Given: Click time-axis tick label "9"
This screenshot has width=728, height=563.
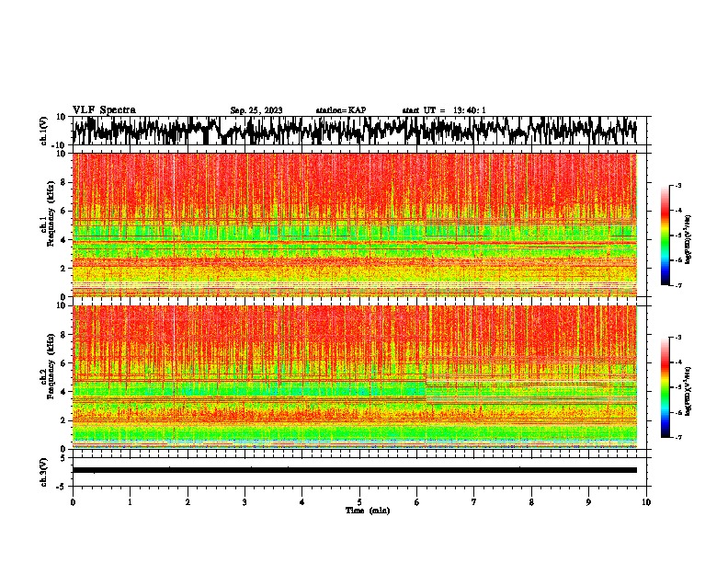Looking at the screenshot, I should click(x=588, y=502).
